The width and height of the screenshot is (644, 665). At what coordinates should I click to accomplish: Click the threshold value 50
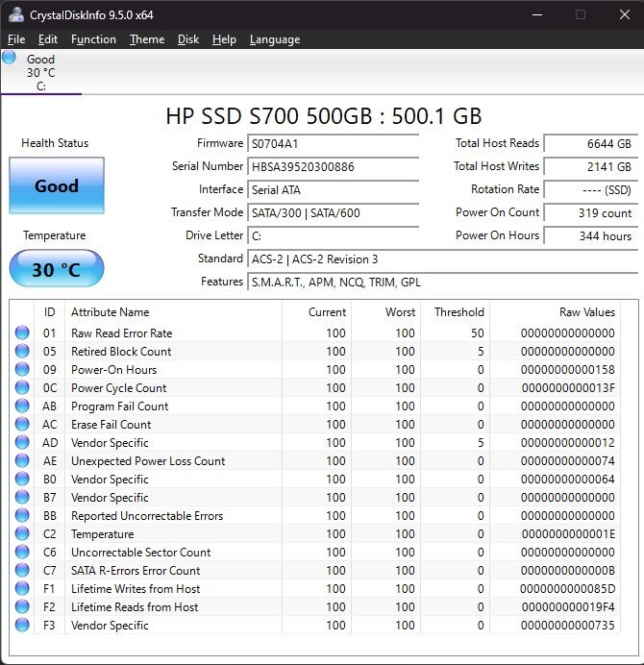[x=478, y=332]
